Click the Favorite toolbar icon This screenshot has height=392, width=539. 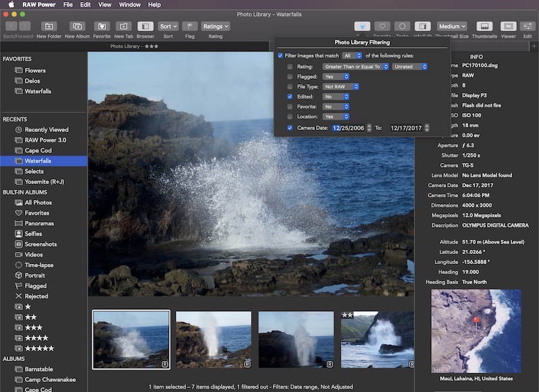tap(102, 26)
